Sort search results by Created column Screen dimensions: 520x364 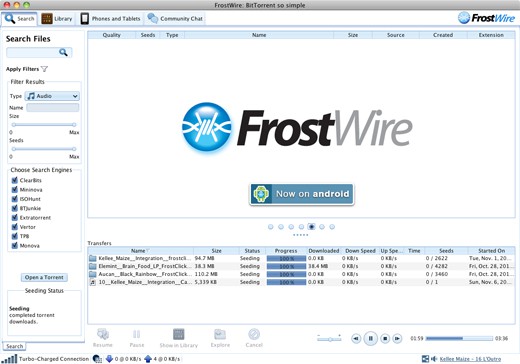point(443,35)
